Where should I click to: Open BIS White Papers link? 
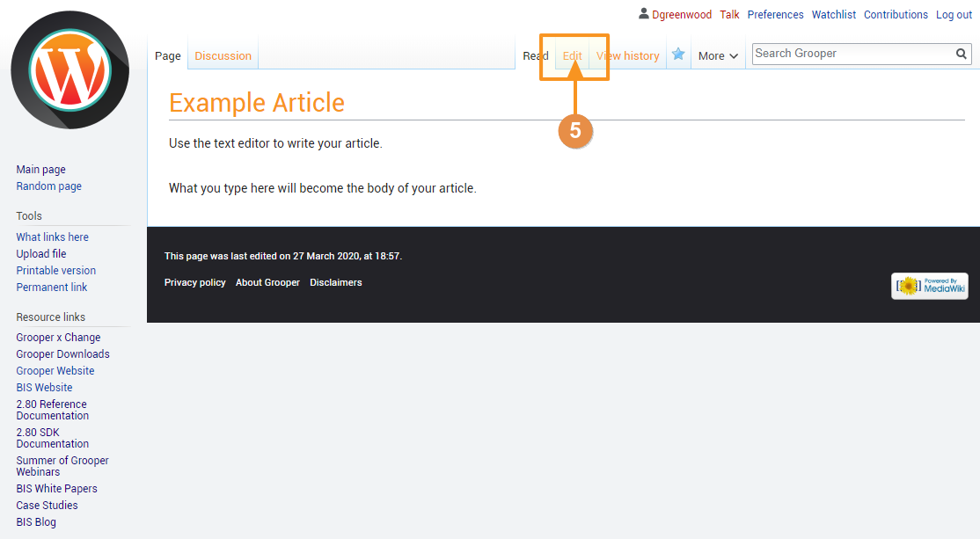(57, 488)
